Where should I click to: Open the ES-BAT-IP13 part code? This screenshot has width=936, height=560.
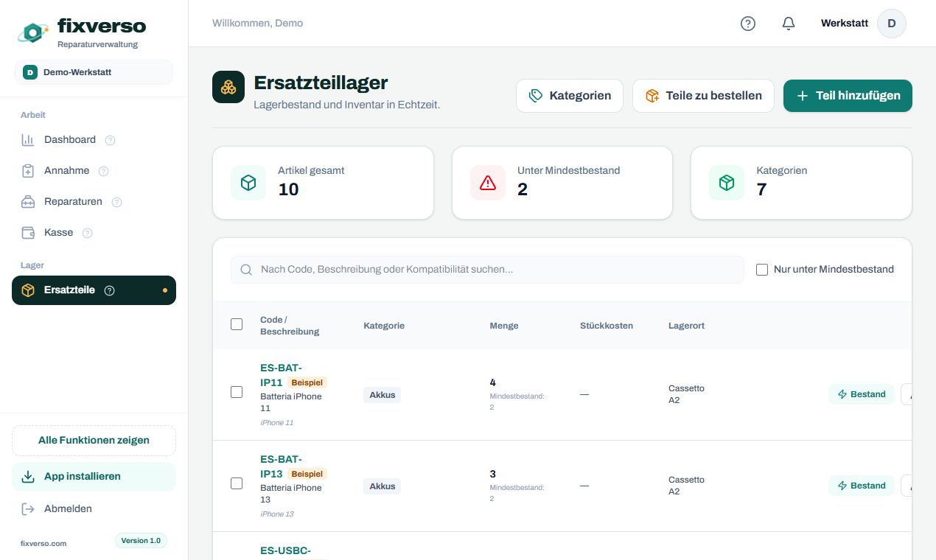pos(281,466)
